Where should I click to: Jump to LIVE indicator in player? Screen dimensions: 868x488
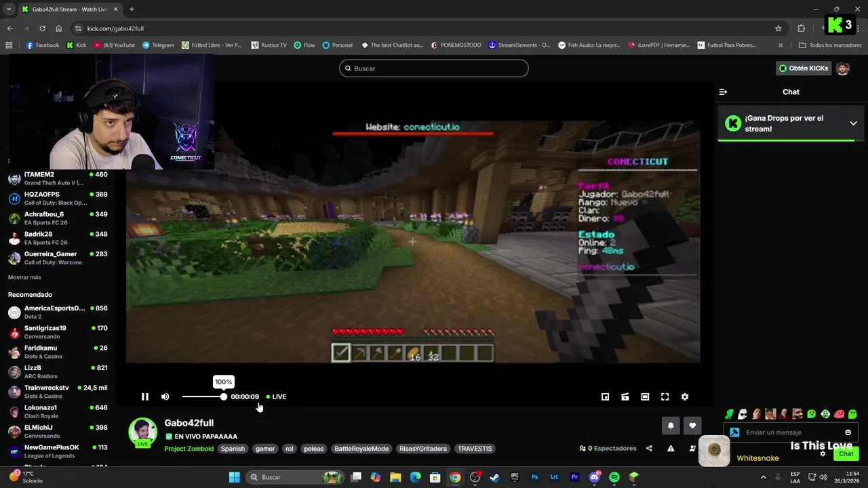coord(276,396)
